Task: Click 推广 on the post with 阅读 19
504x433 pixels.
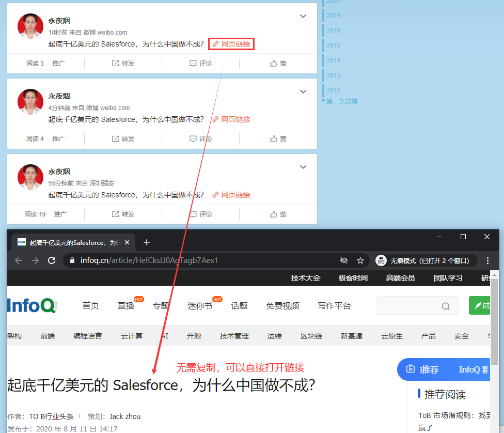Action: [60, 214]
